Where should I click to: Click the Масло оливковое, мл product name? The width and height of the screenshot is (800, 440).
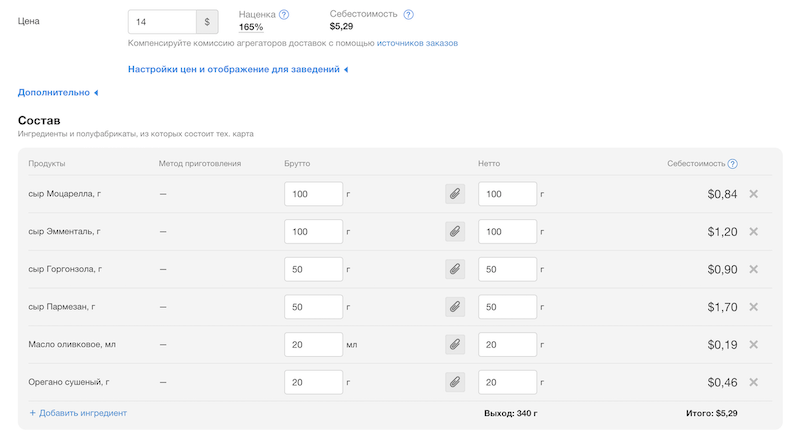point(72,345)
